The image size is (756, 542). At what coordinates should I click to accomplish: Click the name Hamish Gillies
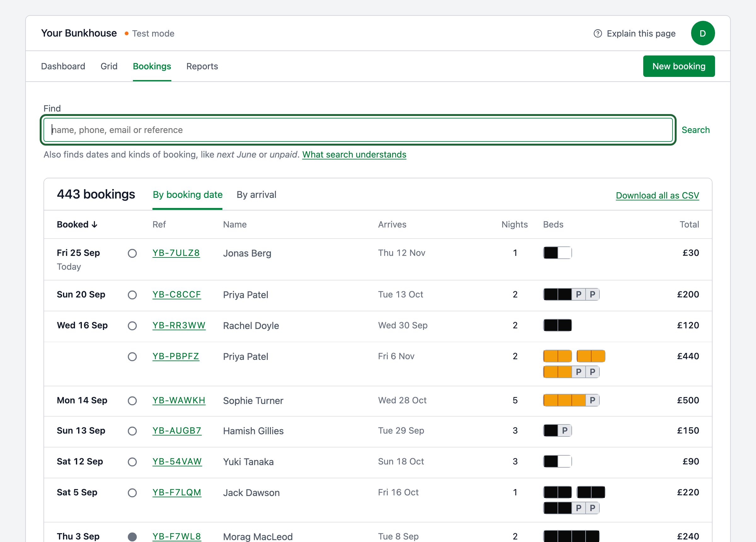(x=253, y=431)
